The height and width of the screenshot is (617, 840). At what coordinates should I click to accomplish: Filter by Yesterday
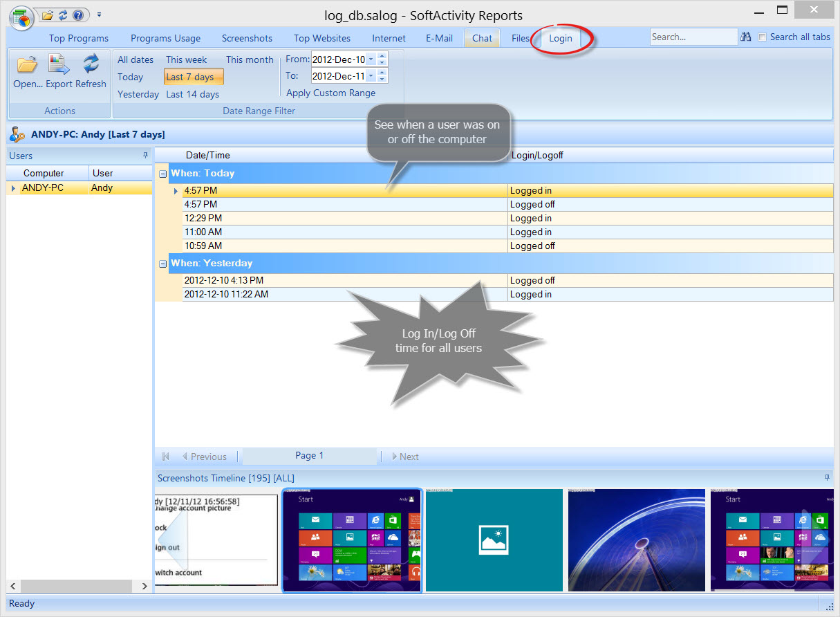coord(138,94)
